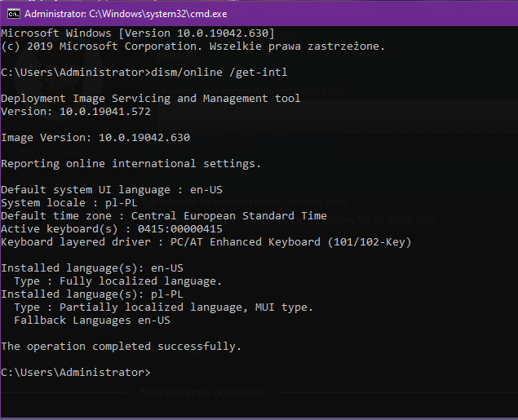The width and height of the screenshot is (518, 420).
Task: Click the Installed language(s): pl-PL line
Action: click(x=91, y=294)
